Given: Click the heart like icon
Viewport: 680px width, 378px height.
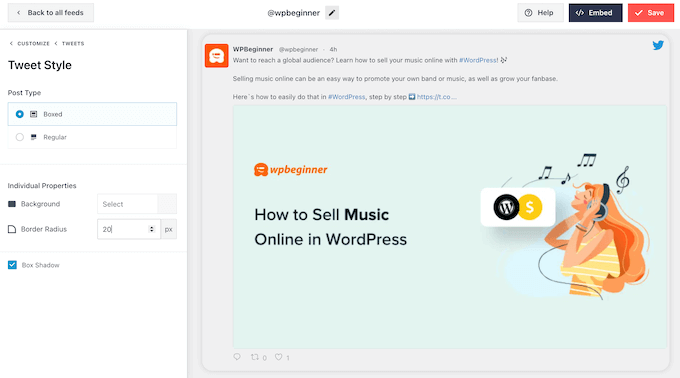Looking at the screenshot, I should coord(278,357).
